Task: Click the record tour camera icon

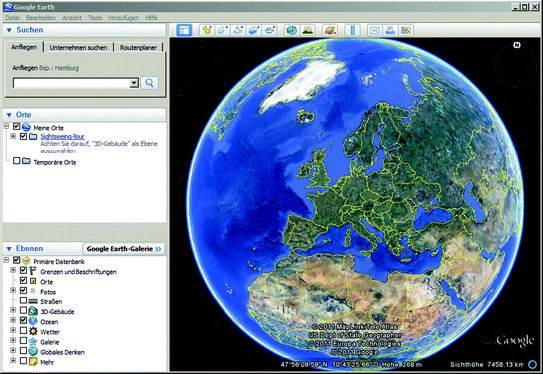Action: (x=270, y=30)
